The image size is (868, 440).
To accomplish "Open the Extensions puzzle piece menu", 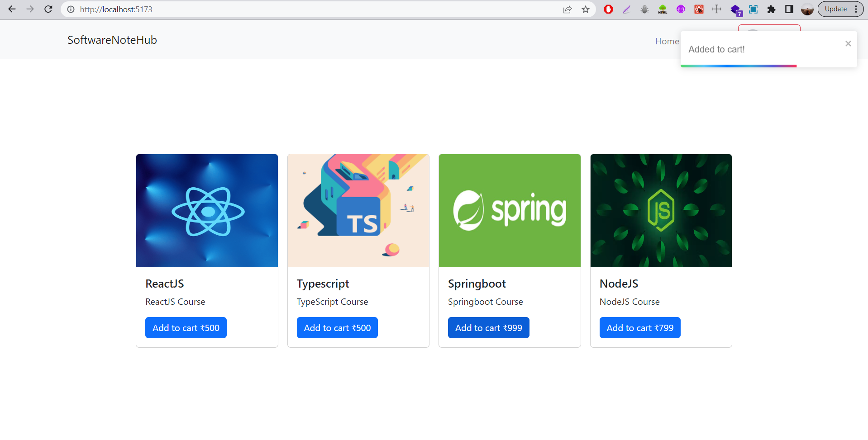I will pos(771,9).
